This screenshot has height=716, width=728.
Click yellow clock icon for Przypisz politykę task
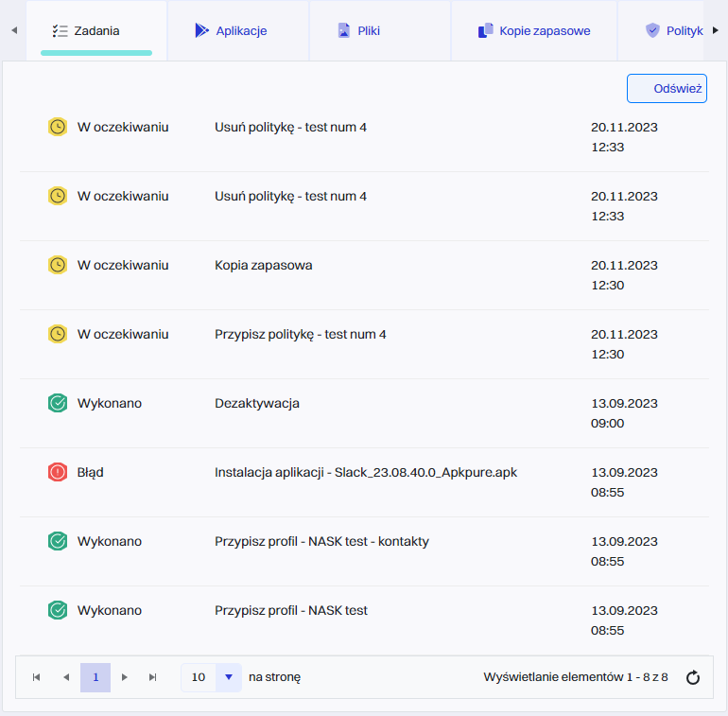coord(58,334)
